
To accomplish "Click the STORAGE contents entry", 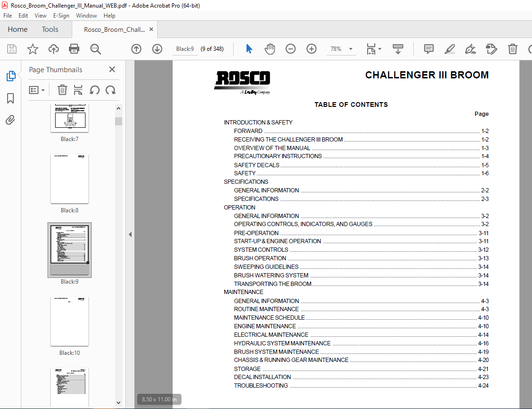I will click(361, 369).
